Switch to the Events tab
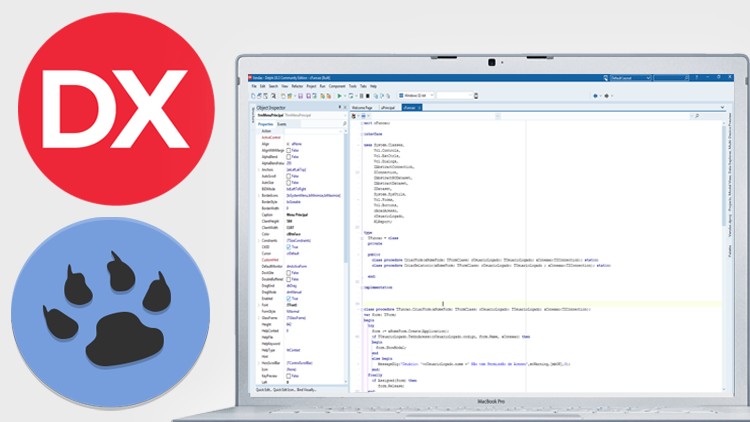This screenshot has height=422, width=750. [x=282, y=124]
